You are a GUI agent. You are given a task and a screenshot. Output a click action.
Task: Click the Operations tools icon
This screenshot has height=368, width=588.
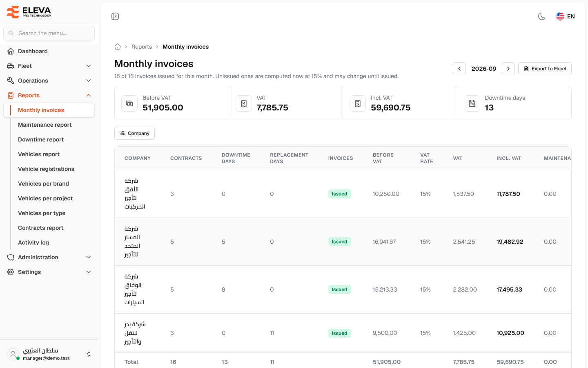(x=11, y=81)
